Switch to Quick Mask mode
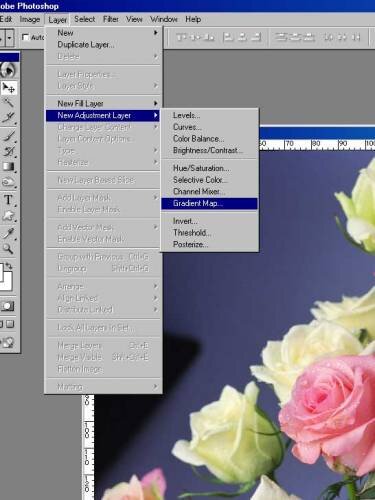The width and height of the screenshot is (375, 500). [x=7, y=306]
